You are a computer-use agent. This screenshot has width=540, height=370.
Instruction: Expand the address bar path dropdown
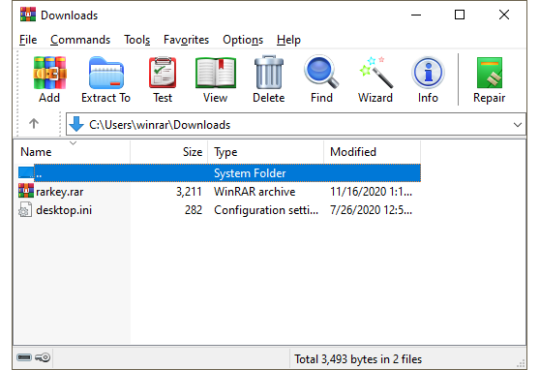click(x=518, y=124)
